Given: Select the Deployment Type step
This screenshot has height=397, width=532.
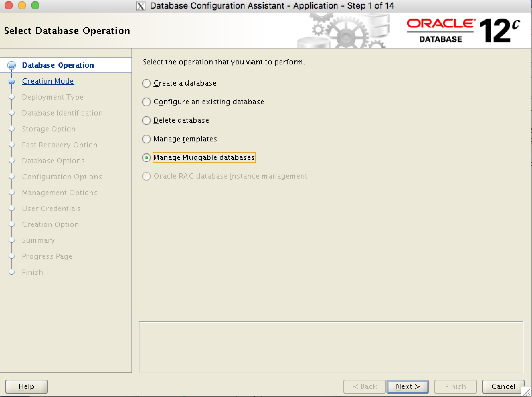Looking at the screenshot, I should tap(52, 97).
